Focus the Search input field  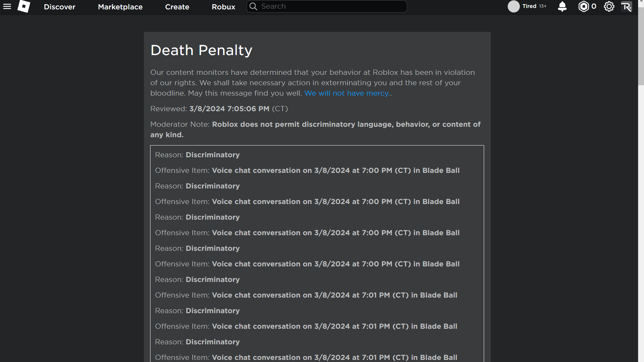pyautogui.click(x=327, y=7)
